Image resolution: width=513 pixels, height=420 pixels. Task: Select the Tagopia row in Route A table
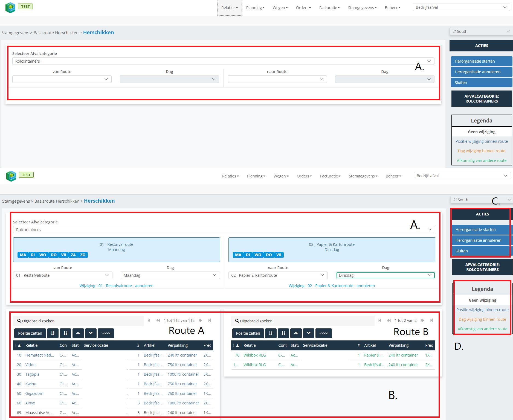pyautogui.click(x=113, y=374)
